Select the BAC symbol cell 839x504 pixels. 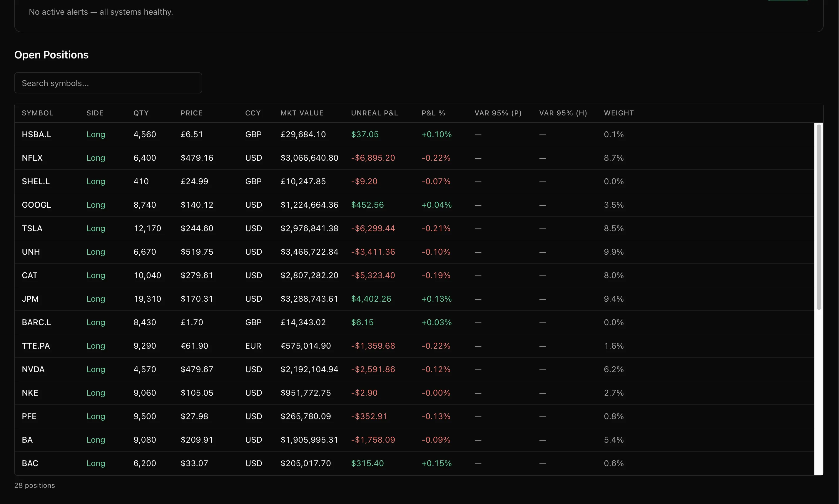click(x=30, y=463)
